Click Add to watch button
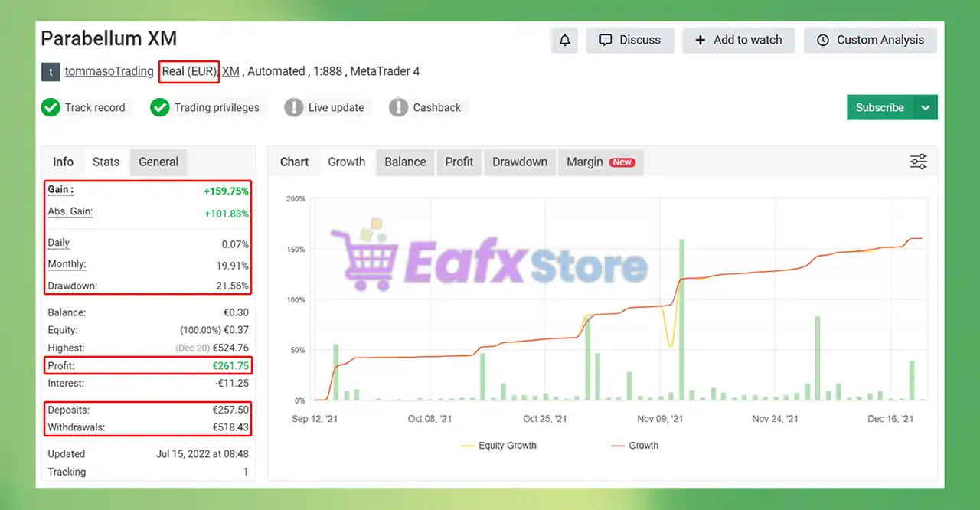The width and height of the screenshot is (980, 510). pyautogui.click(x=738, y=41)
